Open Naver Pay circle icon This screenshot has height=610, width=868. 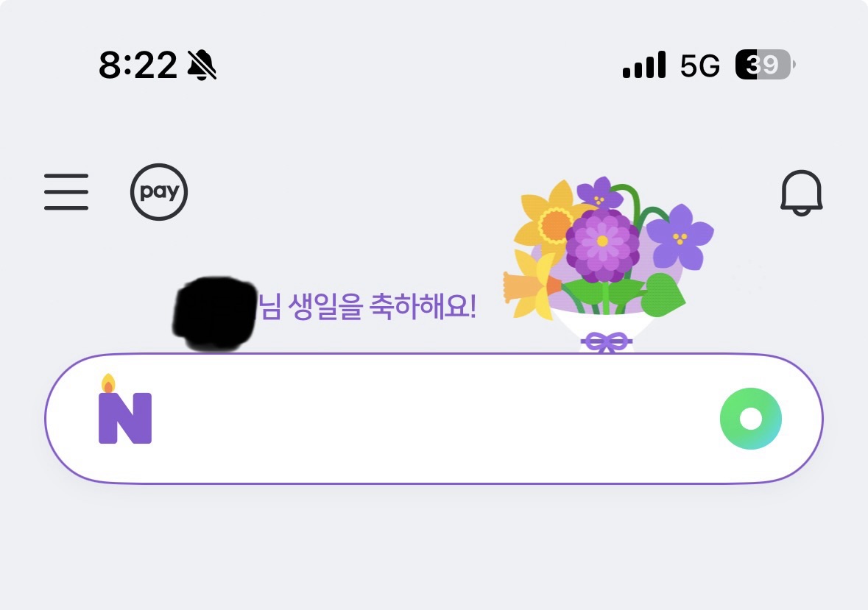click(159, 192)
